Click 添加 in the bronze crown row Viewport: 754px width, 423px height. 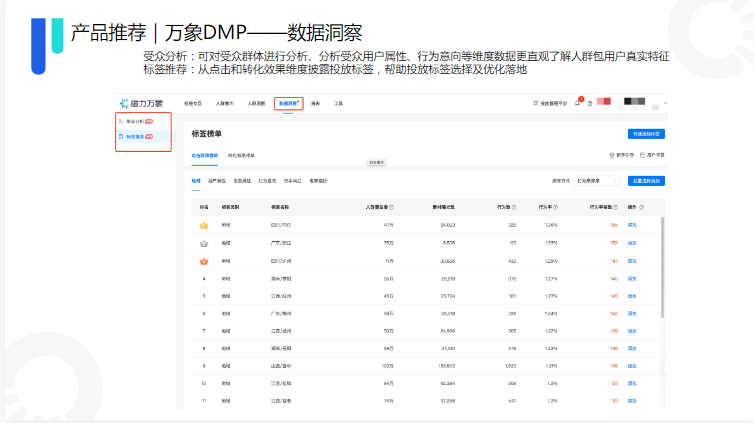pos(632,261)
